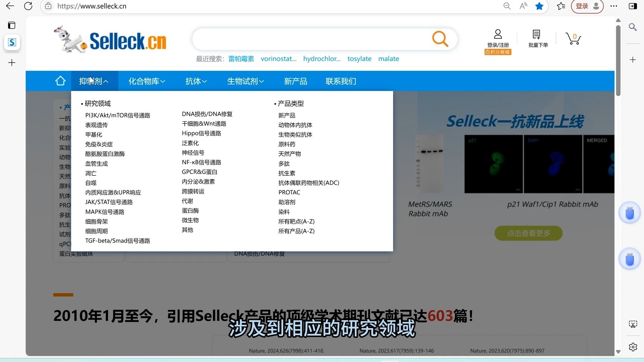This screenshot has width=644, height=362.
Task: Expand the 化合物库 dropdown
Action: (x=146, y=81)
